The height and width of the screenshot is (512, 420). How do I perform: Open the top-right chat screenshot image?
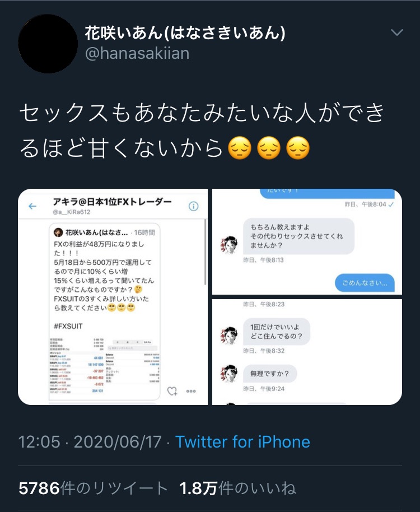[307, 241]
